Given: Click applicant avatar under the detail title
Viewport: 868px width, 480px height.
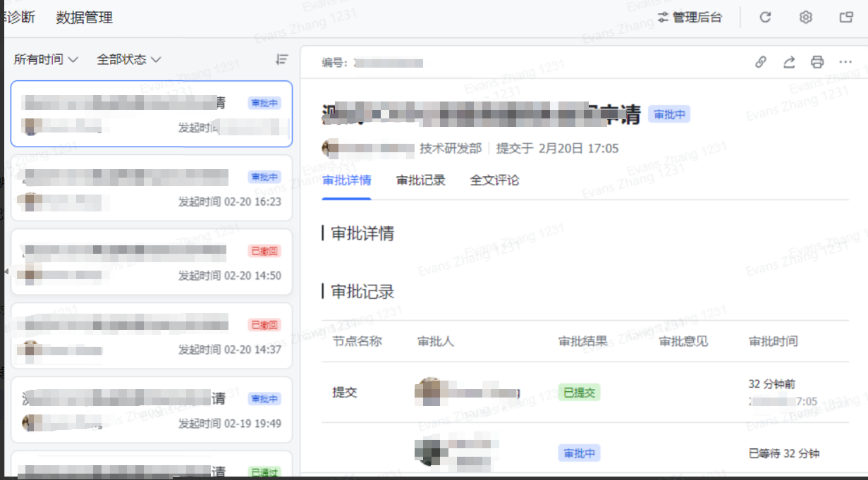Looking at the screenshot, I should (x=331, y=149).
